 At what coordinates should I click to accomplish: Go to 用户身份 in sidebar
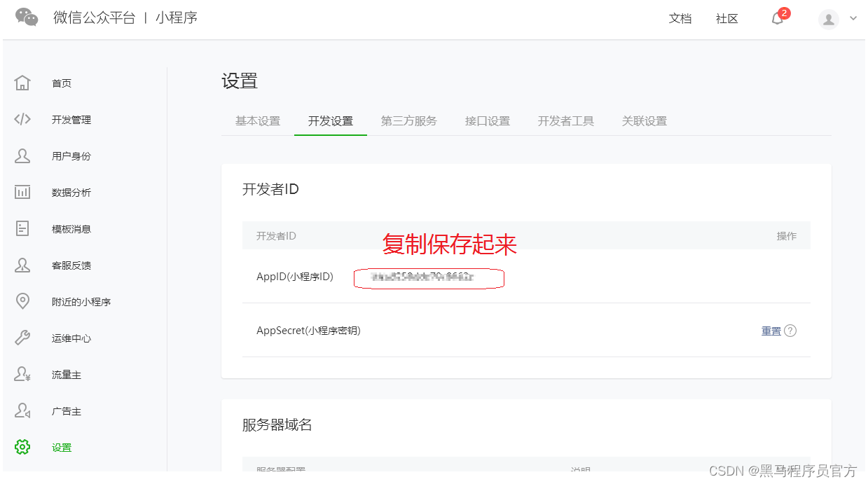coord(71,156)
